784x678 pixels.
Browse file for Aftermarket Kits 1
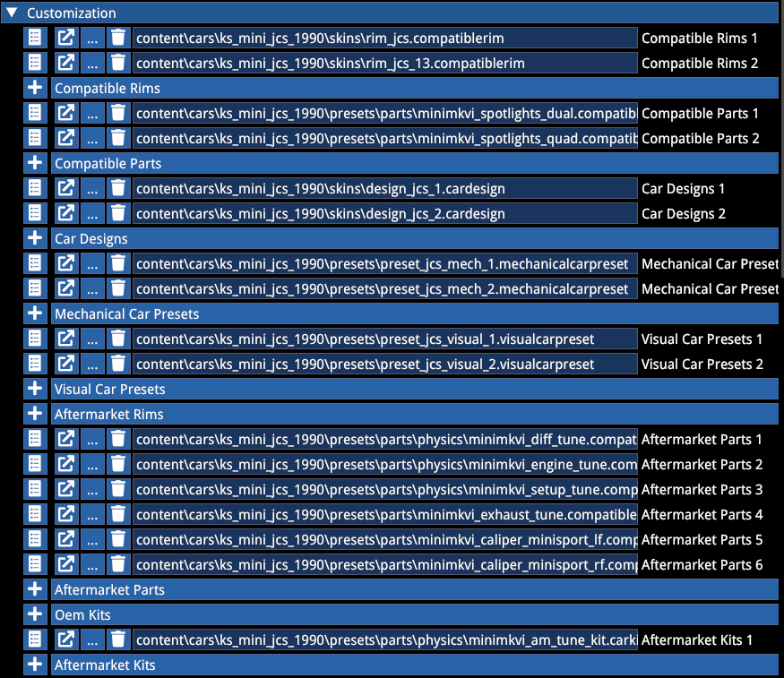[x=92, y=639]
